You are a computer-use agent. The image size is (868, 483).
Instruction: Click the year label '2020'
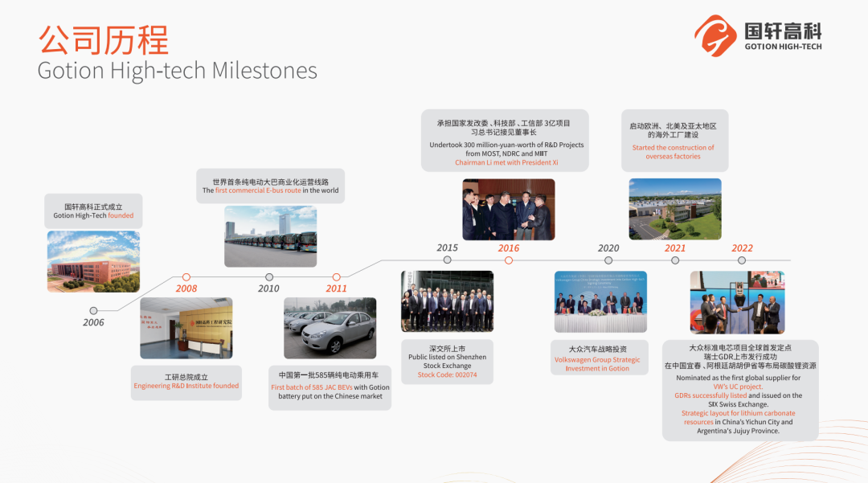(x=608, y=248)
